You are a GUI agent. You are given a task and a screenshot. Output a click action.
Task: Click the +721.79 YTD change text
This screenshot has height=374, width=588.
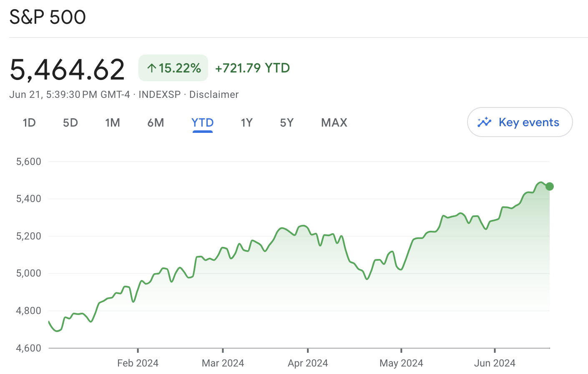(252, 68)
